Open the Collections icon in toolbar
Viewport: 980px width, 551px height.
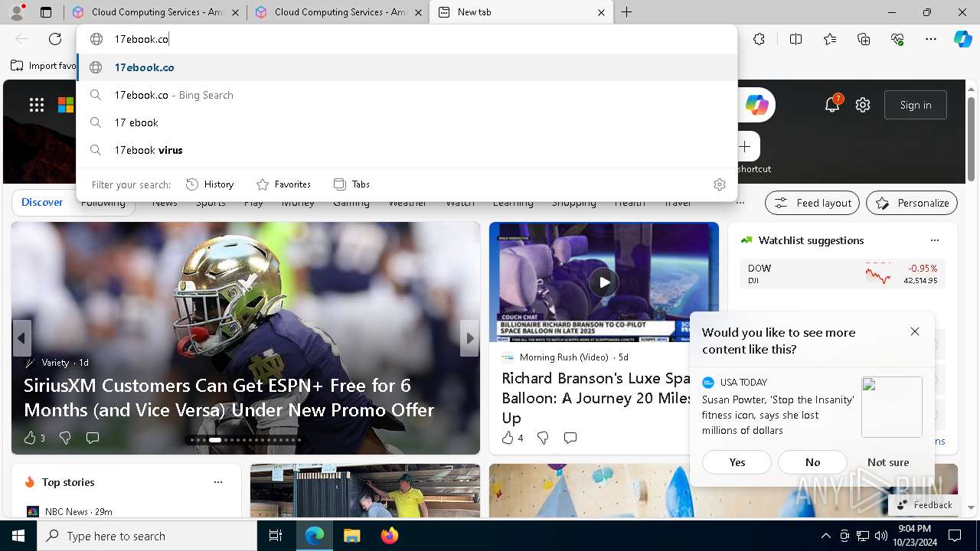pyautogui.click(x=864, y=39)
